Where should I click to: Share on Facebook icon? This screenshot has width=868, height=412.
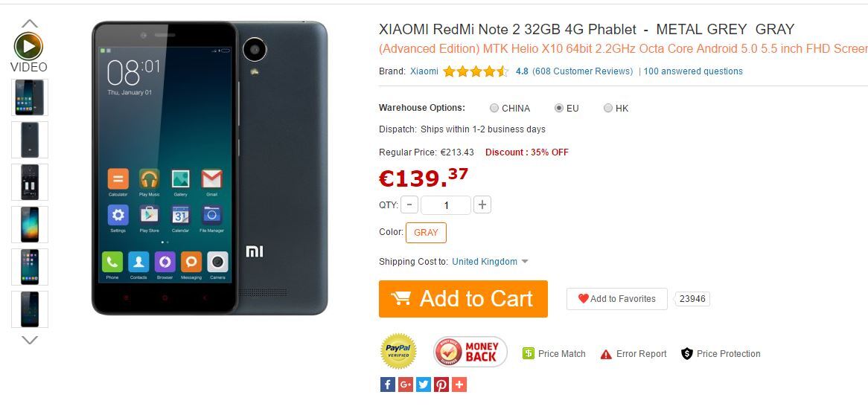click(388, 384)
